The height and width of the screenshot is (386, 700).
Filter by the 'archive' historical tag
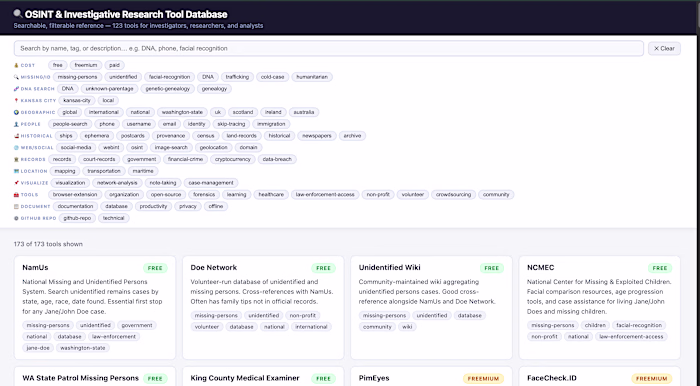coord(352,136)
